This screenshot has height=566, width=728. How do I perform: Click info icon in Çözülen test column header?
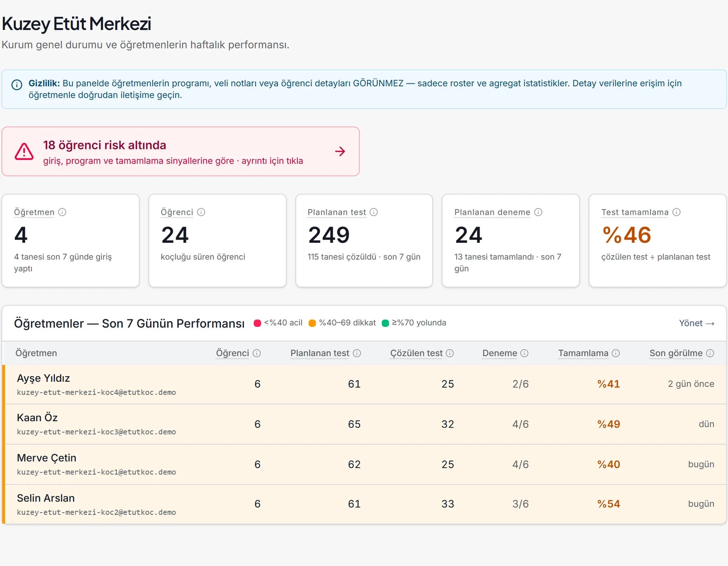pyautogui.click(x=450, y=353)
